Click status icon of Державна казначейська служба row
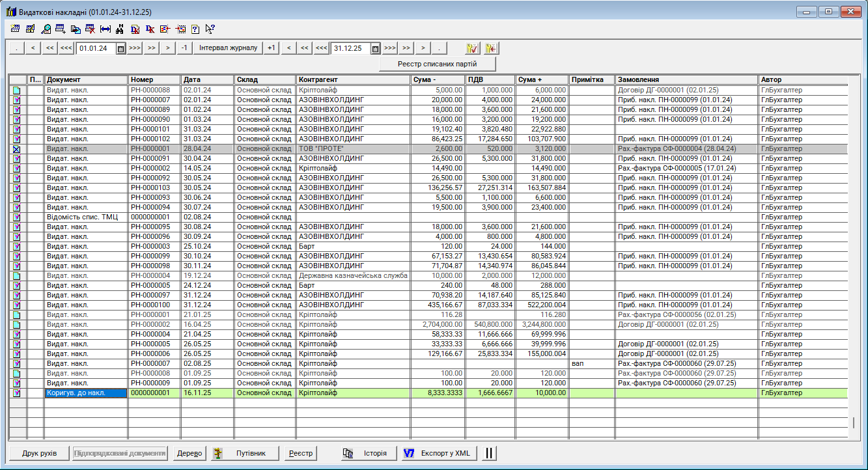 click(17, 276)
